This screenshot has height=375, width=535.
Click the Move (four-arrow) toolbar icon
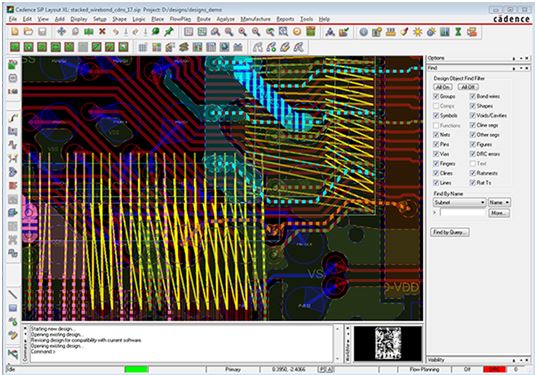click(x=61, y=32)
